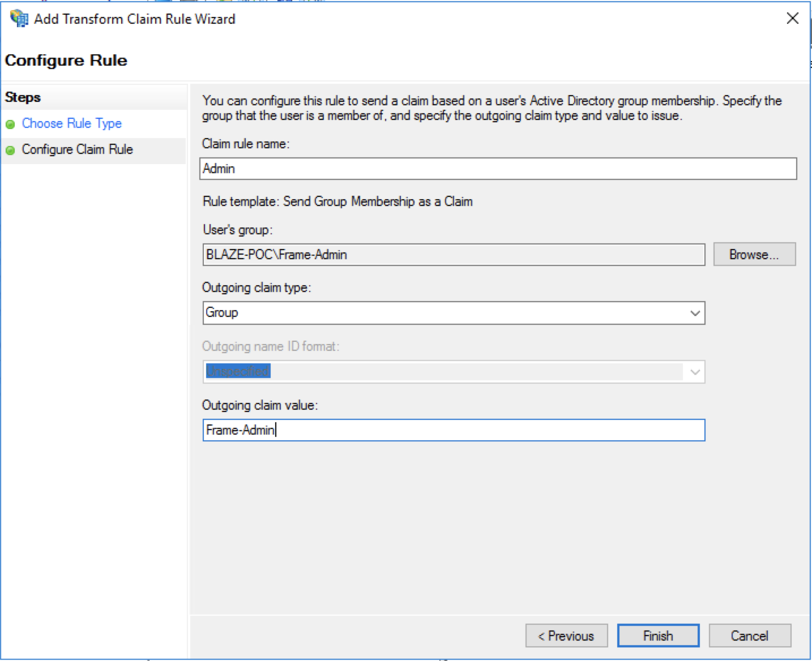Click into the Outgoing claim value field

[x=453, y=430]
